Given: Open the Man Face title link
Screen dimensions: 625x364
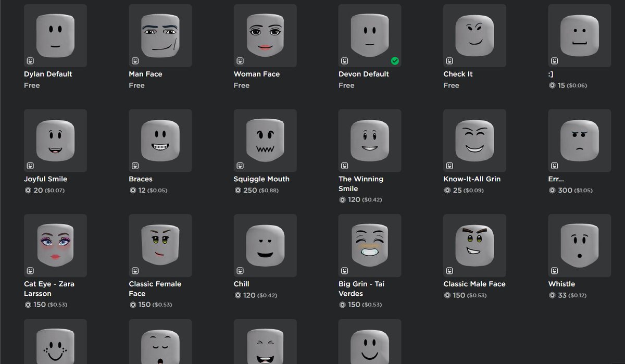Looking at the screenshot, I should (145, 74).
